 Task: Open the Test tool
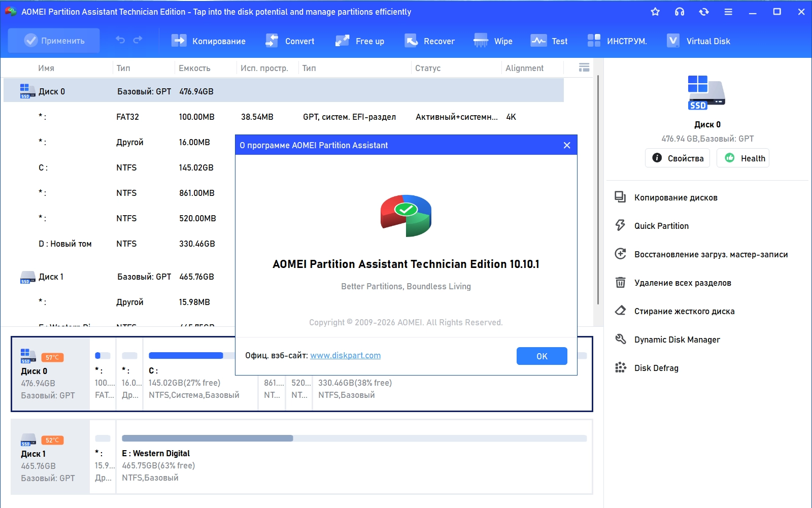[549, 41]
